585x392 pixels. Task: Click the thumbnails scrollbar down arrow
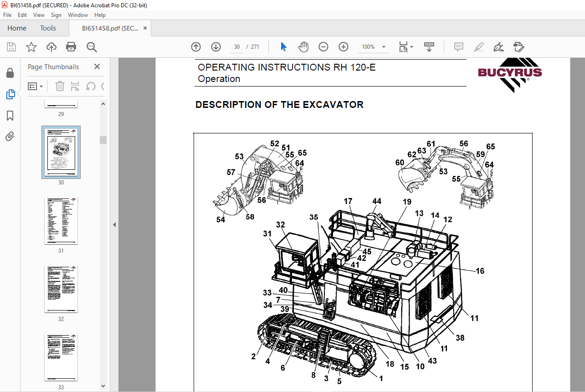(103, 387)
